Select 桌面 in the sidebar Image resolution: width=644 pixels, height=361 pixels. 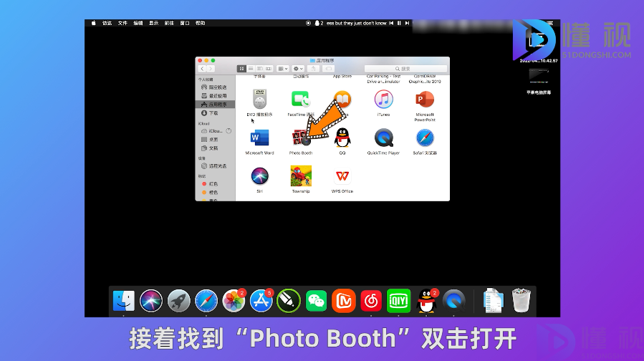coord(214,140)
